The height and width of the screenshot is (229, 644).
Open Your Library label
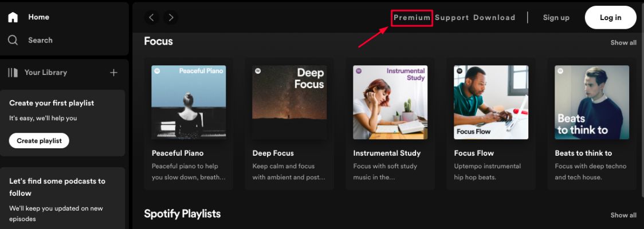[x=46, y=73]
